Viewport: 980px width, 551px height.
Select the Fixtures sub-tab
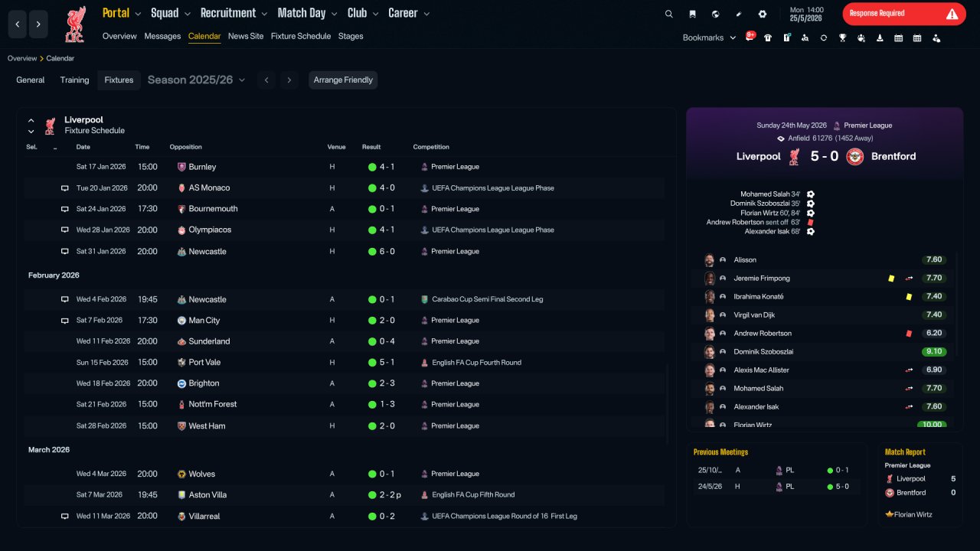point(119,80)
